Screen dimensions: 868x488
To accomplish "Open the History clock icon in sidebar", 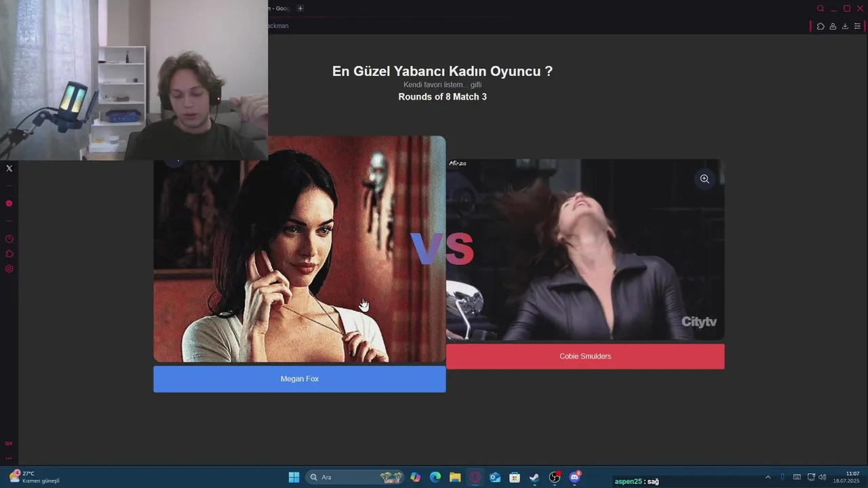I will point(9,239).
